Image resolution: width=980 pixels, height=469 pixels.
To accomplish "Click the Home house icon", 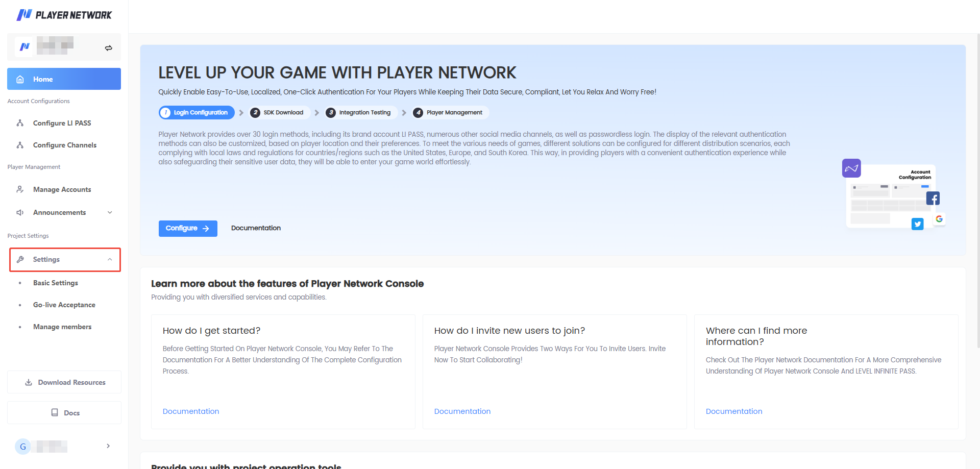I will (20, 79).
